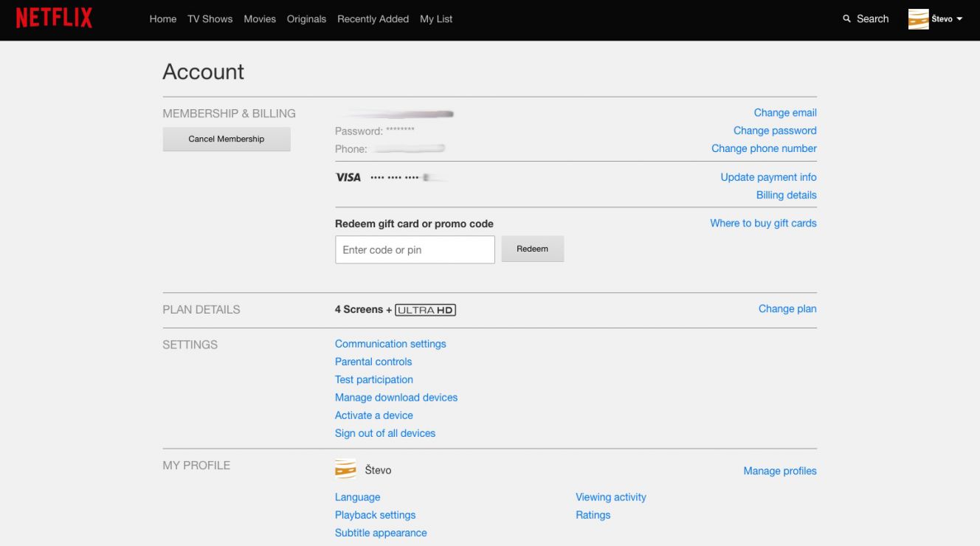Click the Phone label text
980x546 pixels.
tap(351, 149)
